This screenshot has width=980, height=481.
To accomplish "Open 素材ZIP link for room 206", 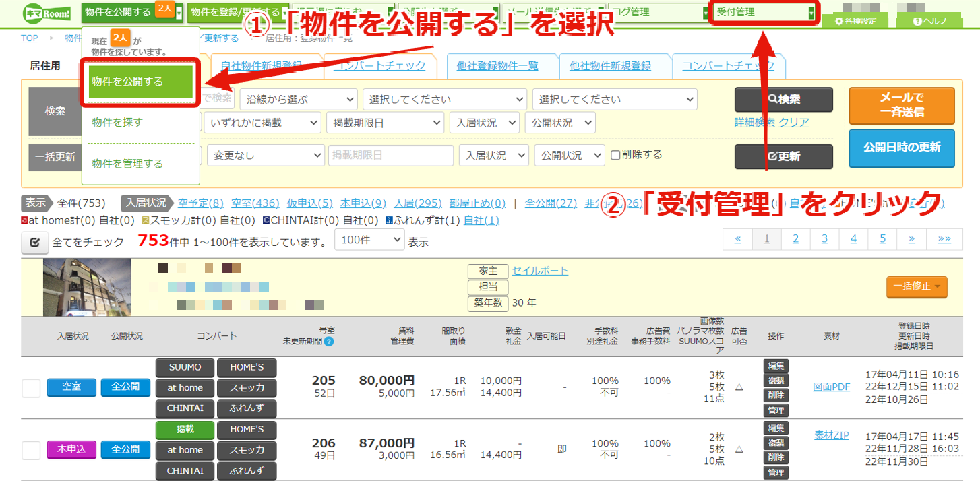I will (832, 435).
